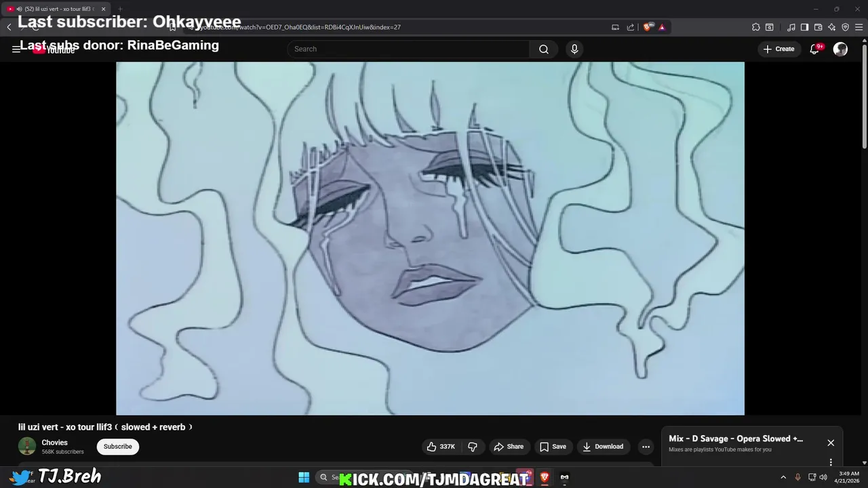Start voice search with microphone icon
The image size is (868, 488).
tap(574, 49)
